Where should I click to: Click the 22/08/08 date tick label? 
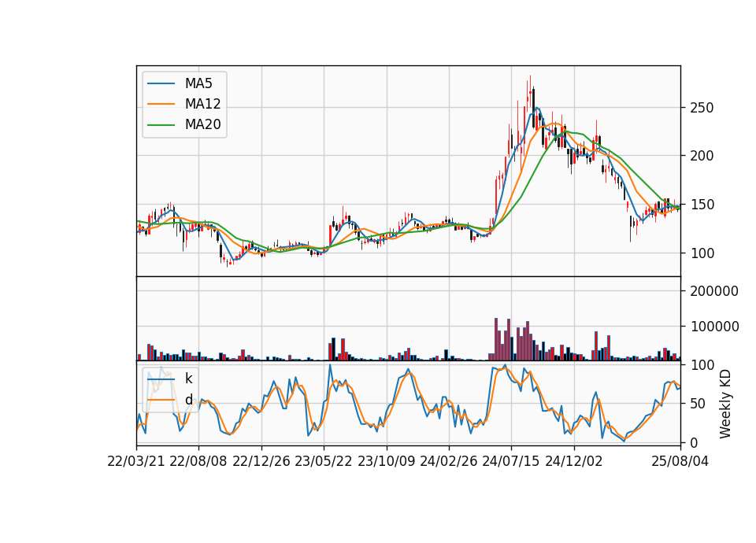click(x=198, y=461)
